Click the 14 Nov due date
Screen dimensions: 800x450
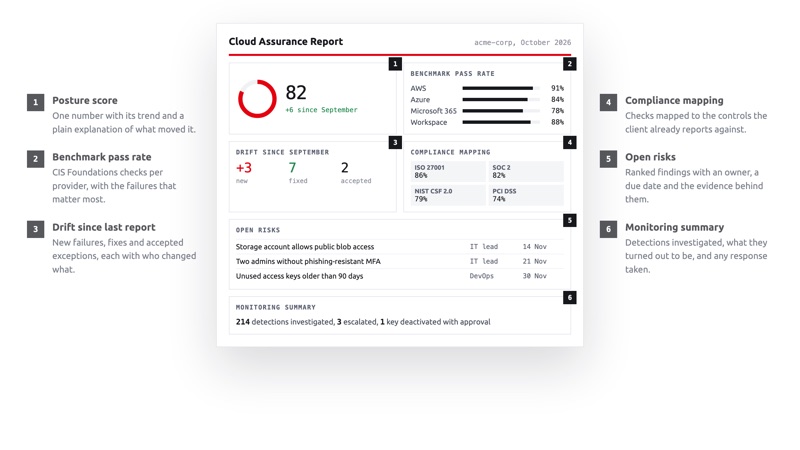[534, 246]
